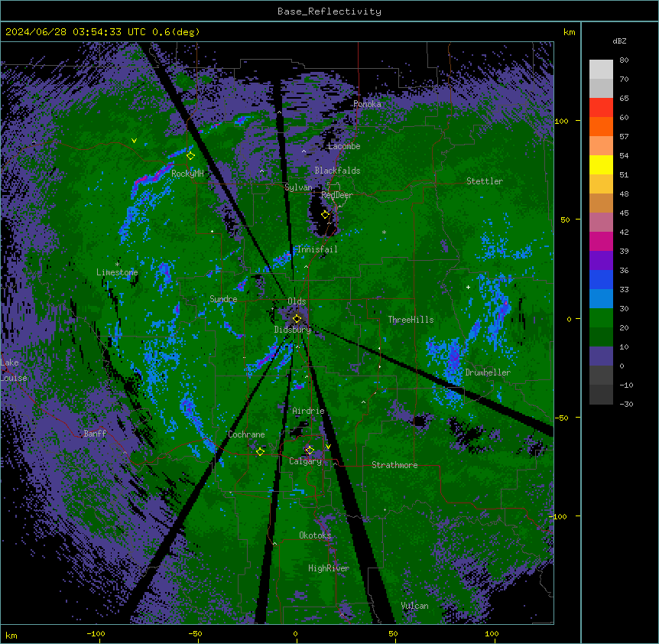This screenshot has height=644, width=659.
Task: Click the 80 value in the dBZ legend
Action: 624,60
